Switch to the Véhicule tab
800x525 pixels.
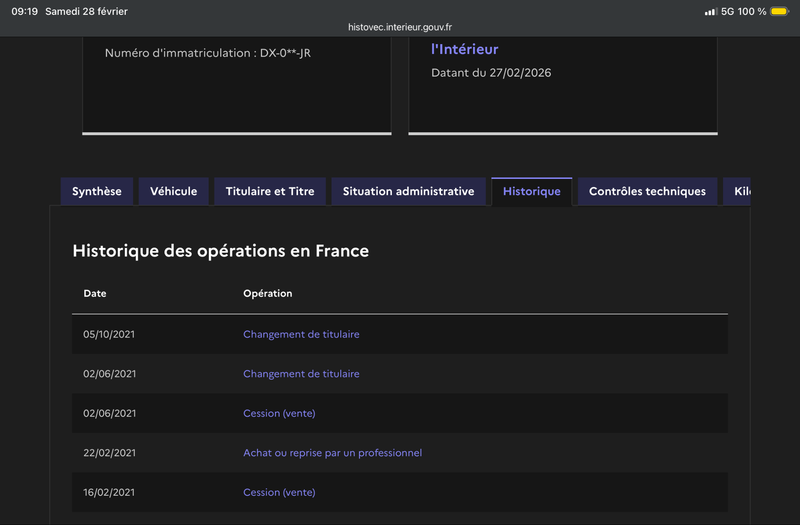tap(174, 192)
